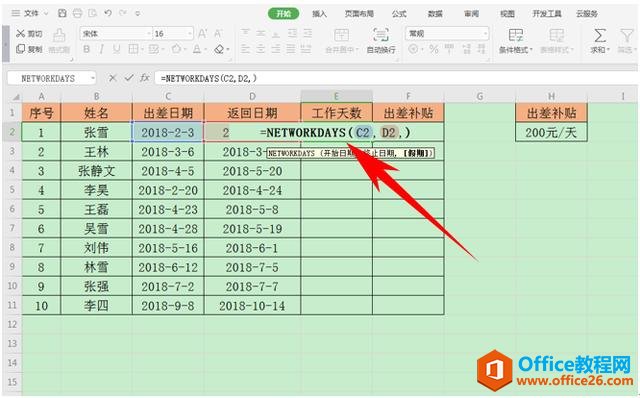Click the save icon in quick access toolbar
Screen dimensions: 640x398
[x=62, y=13]
